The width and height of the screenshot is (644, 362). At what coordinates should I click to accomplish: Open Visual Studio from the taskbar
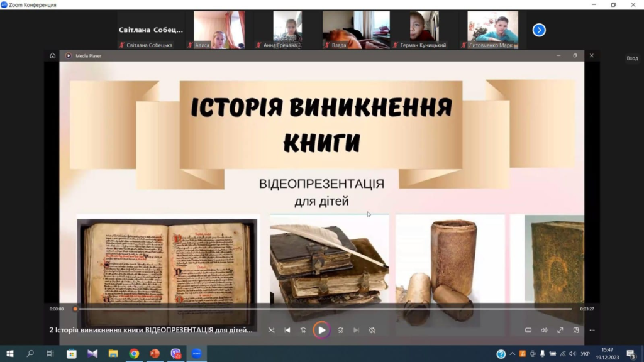point(92,353)
